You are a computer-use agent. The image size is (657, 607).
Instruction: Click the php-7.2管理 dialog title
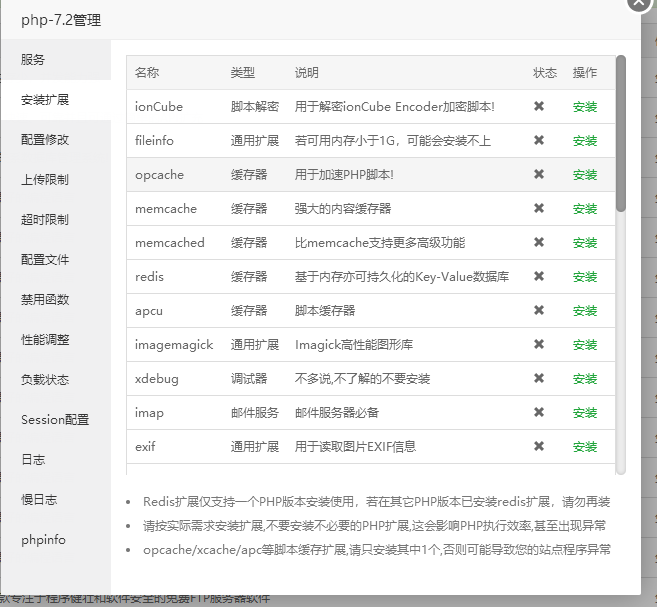point(61,20)
